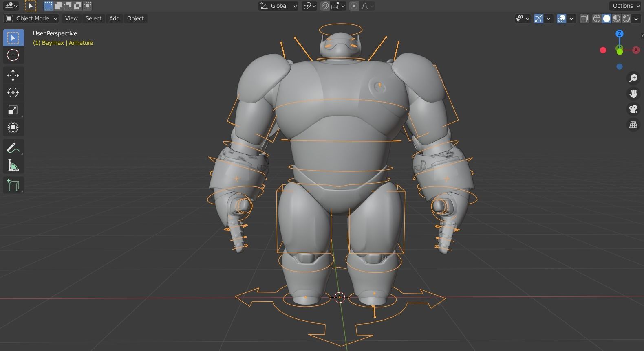This screenshot has height=351, width=644.
Task: Set selection mode to subtract
Action: point(68,6)
